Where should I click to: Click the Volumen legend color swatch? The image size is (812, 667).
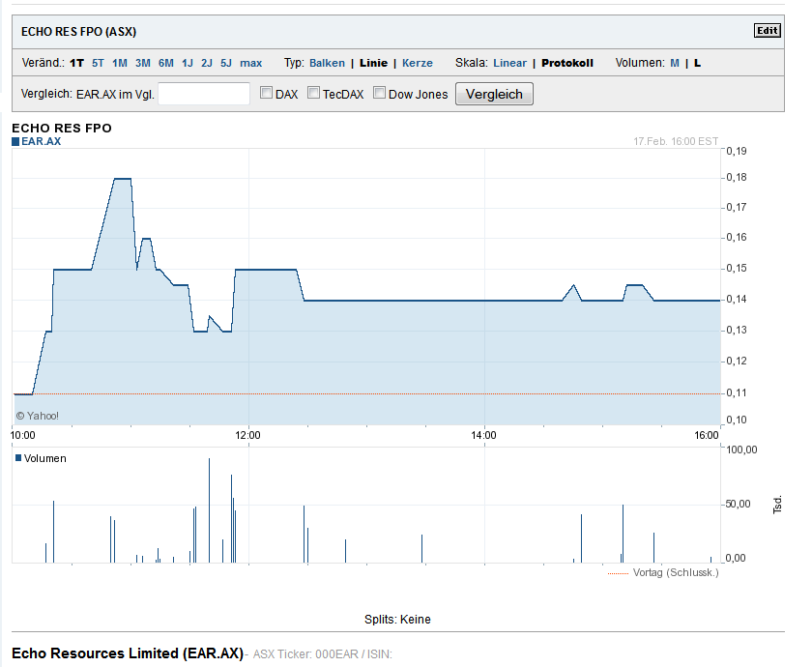coord(18,458)
